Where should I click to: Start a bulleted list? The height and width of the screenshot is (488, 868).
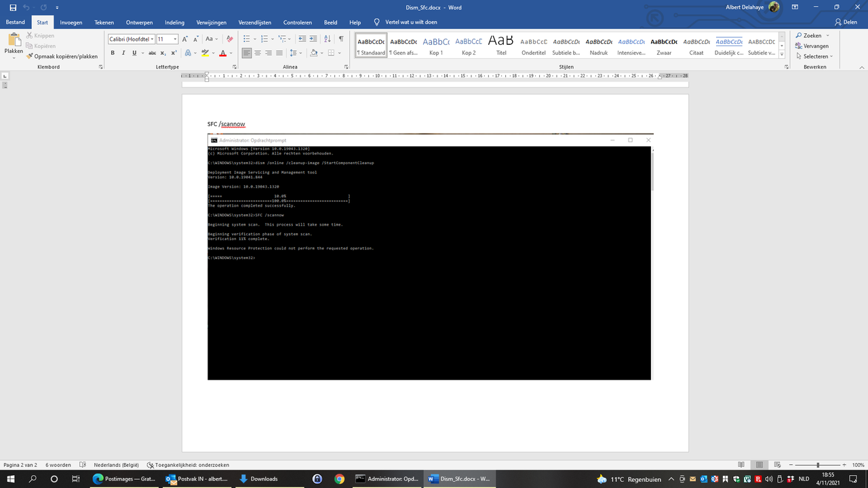(x=246, y=39)
